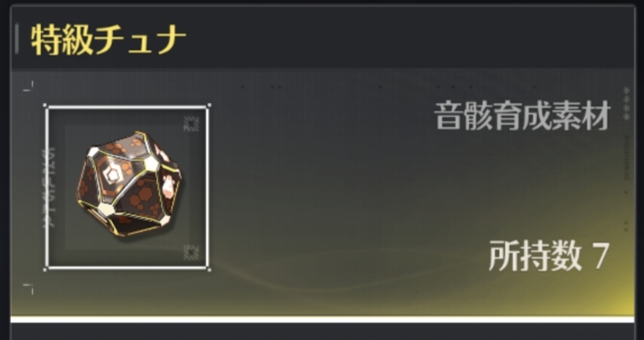Click the white square item thumbnail frame
This screenshot has width=644, height=340.
click(127, 187)
